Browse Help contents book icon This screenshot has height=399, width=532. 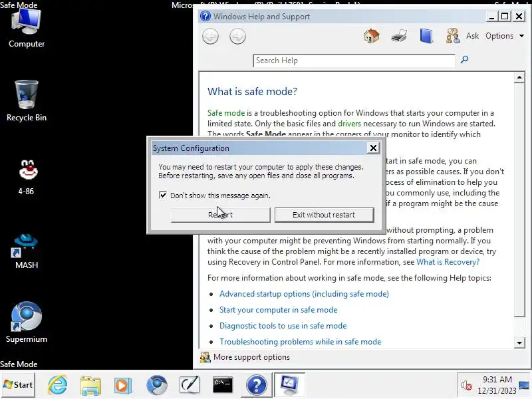pyautogui.click(x=426, y=36)
